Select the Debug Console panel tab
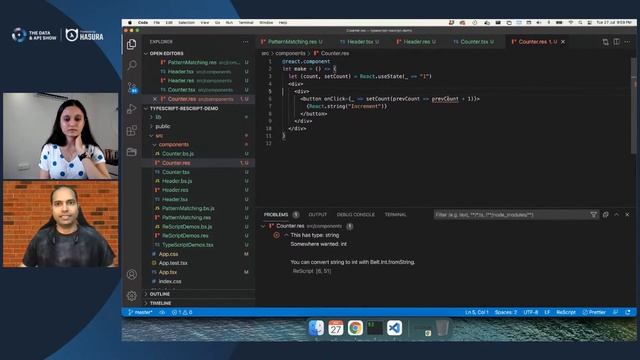 pyautogui.click(x=356, y=215)
